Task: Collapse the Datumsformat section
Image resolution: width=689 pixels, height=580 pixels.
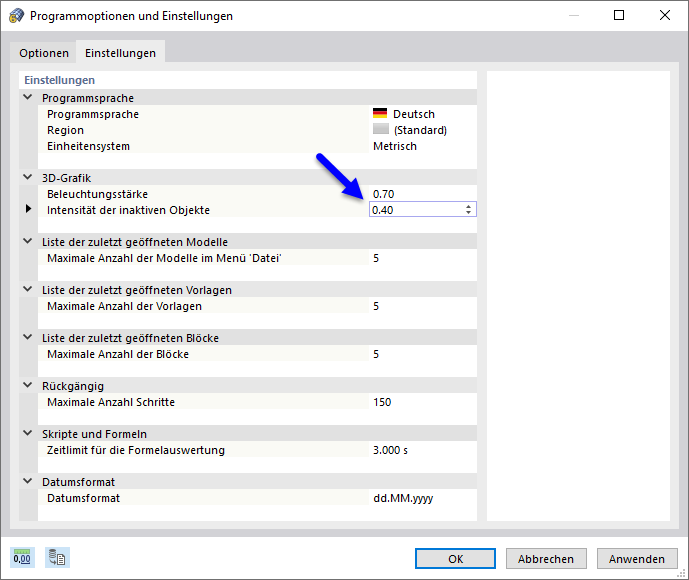Action: click(28, 482)
